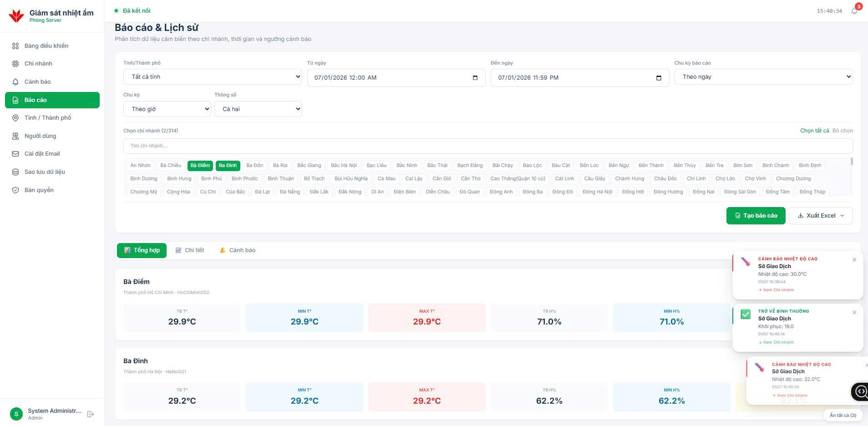The image size is (868, 426).
Task: Select the Bắc Ninh branch chip
Action: (406, 165)
